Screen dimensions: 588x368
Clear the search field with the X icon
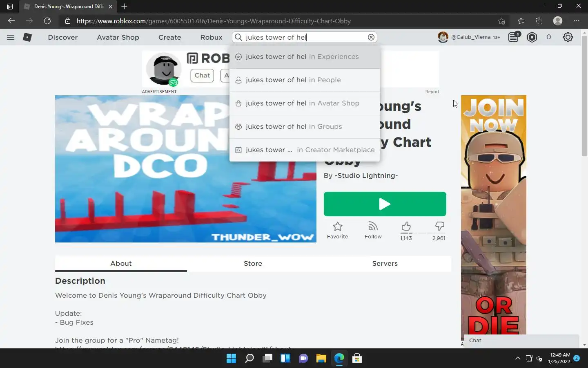(371, 37)
